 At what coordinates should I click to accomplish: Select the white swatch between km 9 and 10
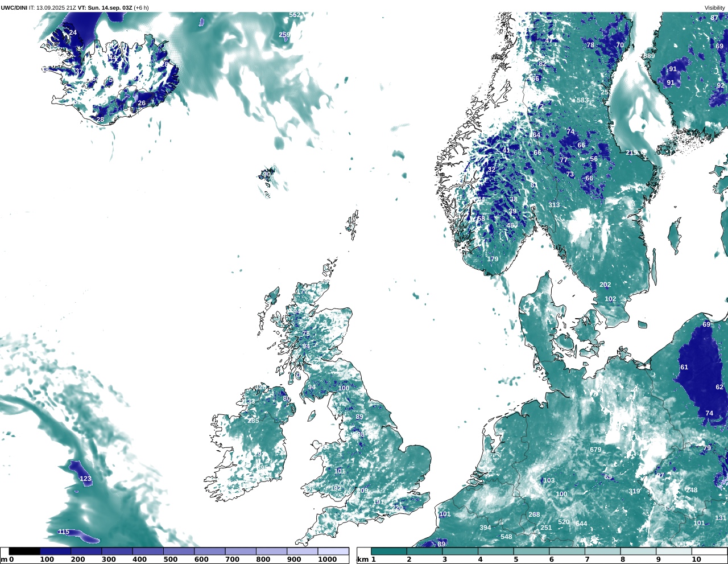click(x=674, y=551)
